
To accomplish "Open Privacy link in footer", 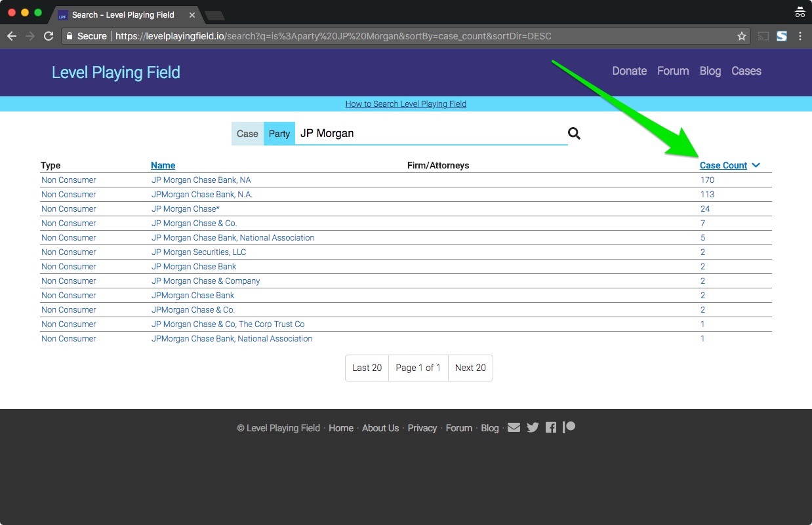I will (x=422, y=428).
